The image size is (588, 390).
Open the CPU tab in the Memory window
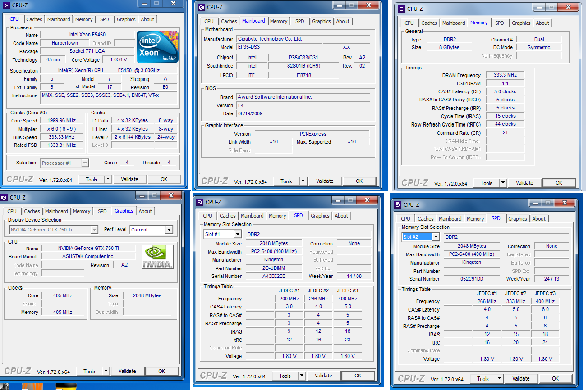(409, 23)
